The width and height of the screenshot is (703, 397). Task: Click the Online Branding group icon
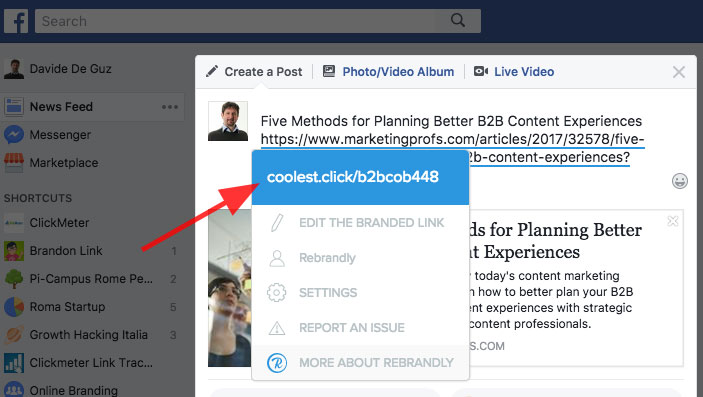[14, 389]
